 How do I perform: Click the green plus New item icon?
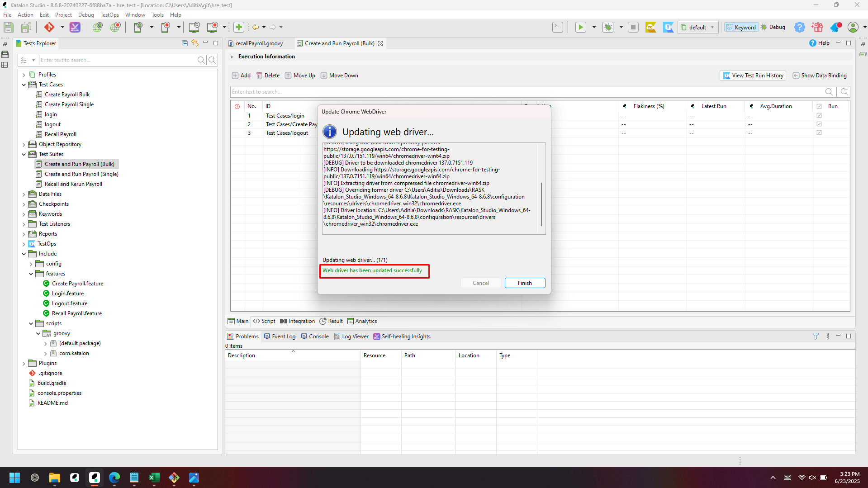(239, 27)
